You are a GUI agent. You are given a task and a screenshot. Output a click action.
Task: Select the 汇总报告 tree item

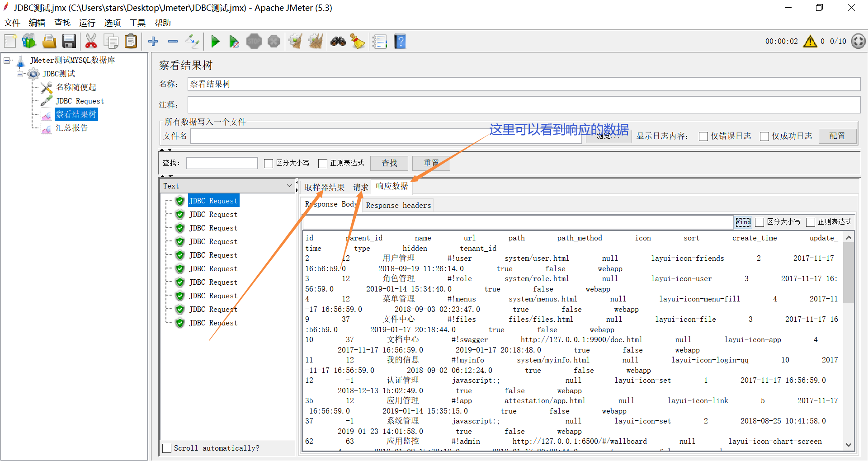point(72,127)
